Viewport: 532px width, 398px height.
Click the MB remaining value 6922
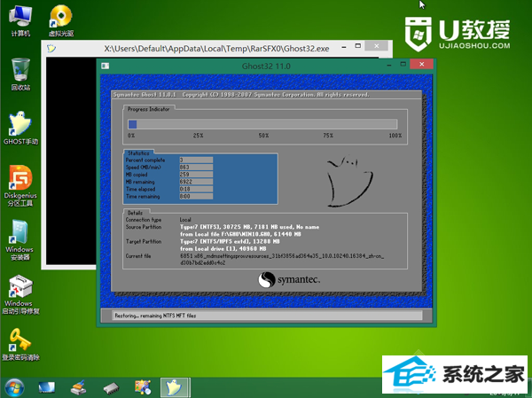click(x=196, y=182)
